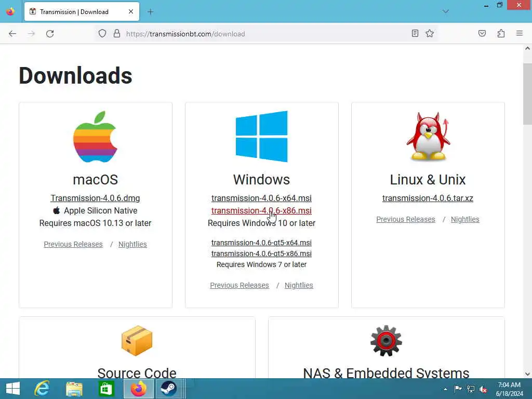532x399 pixels.
Task: Open Windows Store from taskbar
Action: click(x=106, y=389)
